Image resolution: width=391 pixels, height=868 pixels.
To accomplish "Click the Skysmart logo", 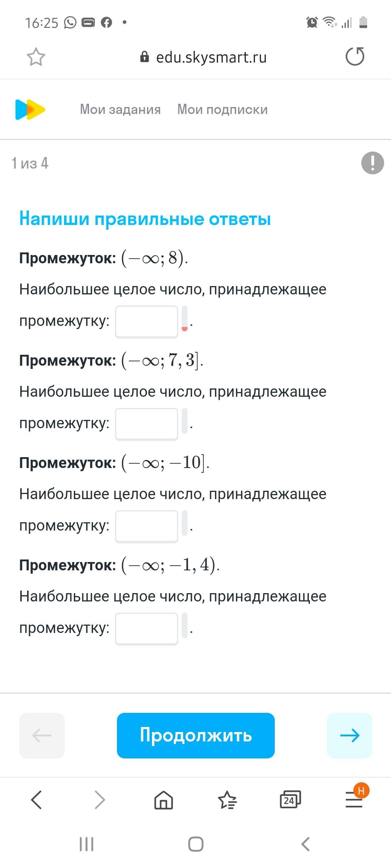I will (30, 110).
